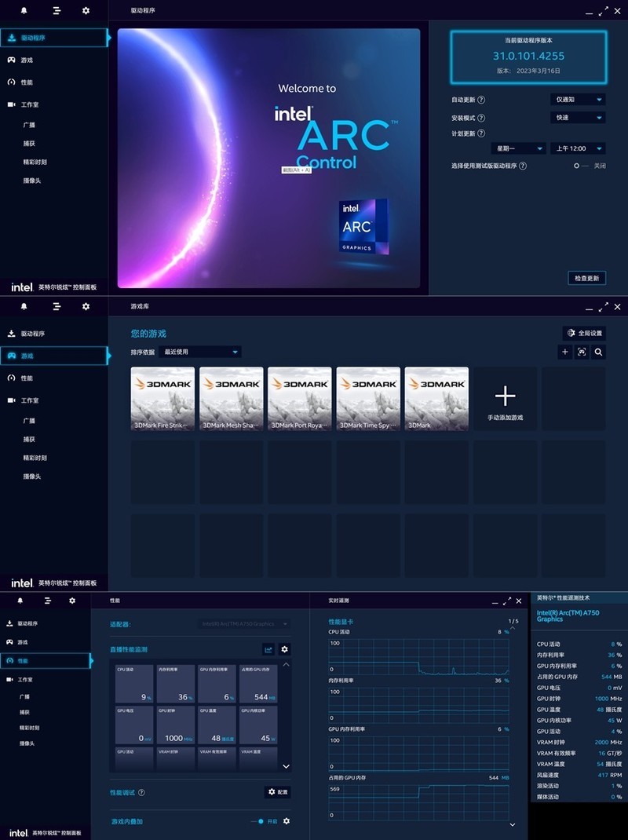
Task: Click the 配置 button beside 性能调试
Action: tap(278, 792)
